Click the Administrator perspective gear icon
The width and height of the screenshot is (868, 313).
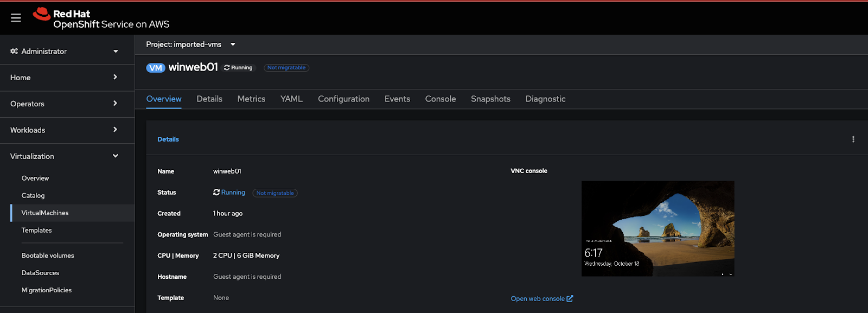coord(14,51)
